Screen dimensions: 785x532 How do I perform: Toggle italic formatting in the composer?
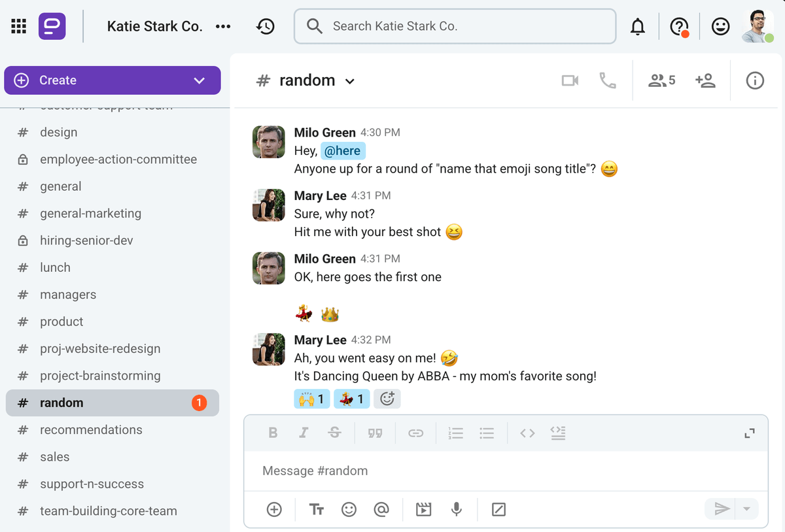click(x=304, y=433)
